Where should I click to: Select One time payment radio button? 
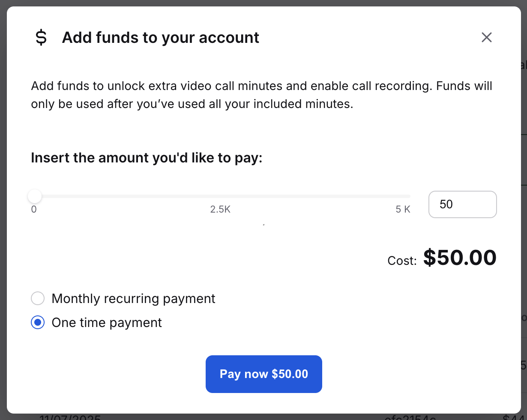pos(38,323)
